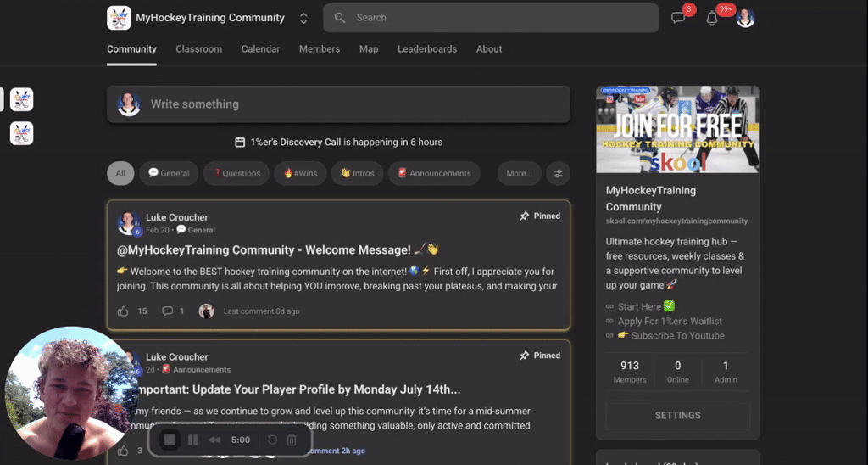Click the 1 Admin count
The width and height of the screenshot is (868, 465).
click(726, 372)
